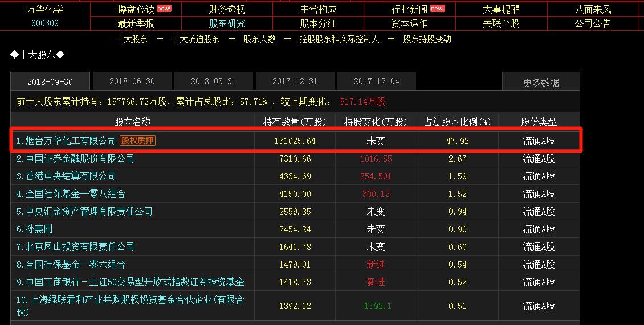This screenshot has width=644, height=325.
Task: Open shareholder 上海绿联君和产业并购 fund
Action: coord(130,306)
